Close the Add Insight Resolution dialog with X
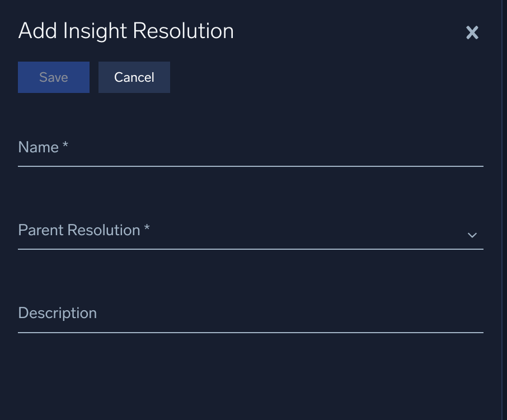507x420 pixels. [x=472, y=32]
